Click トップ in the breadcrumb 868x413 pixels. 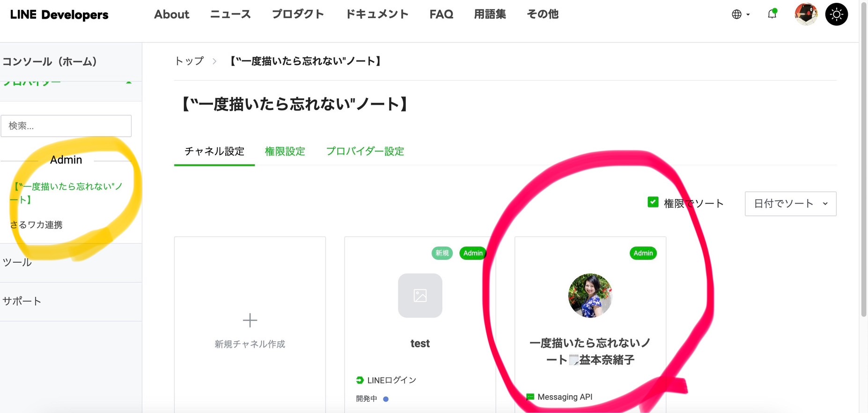(x=189, y=61)
